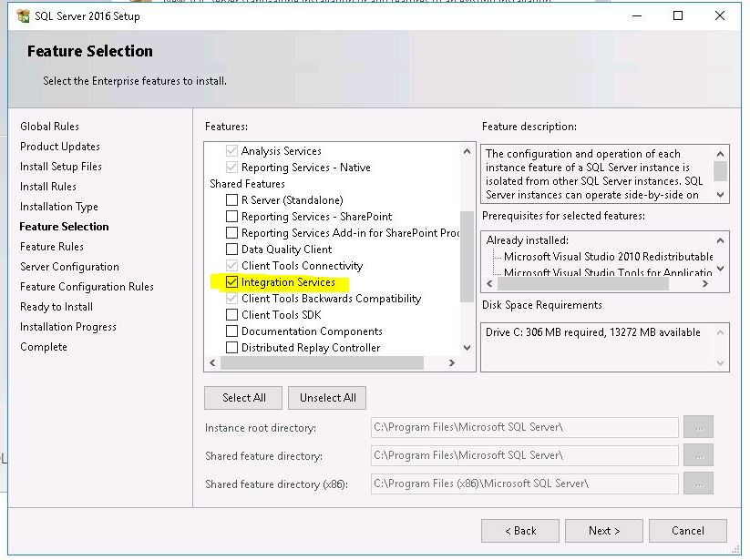Go to the previous page with Back
This screenshot has width=750, height=560.
click(520, 530)
